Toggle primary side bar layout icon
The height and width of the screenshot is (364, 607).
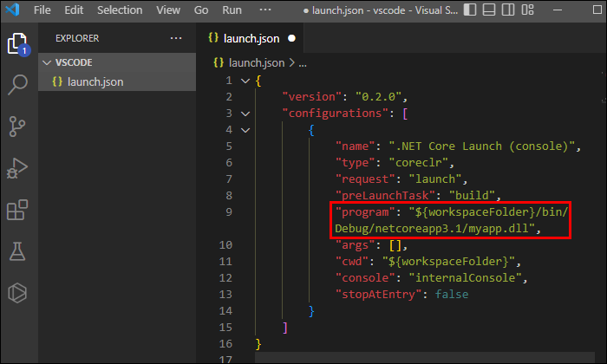point(470,10)
